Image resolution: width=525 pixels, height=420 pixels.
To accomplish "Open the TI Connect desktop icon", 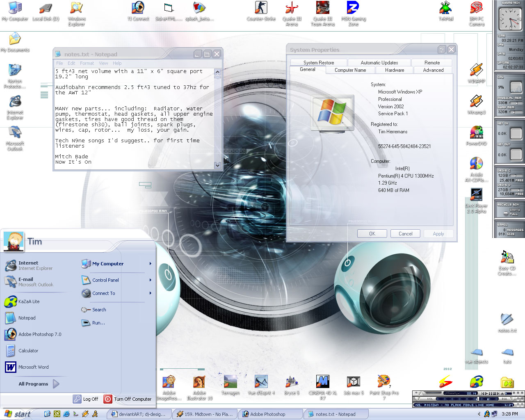I will click(x=138, y=12).
